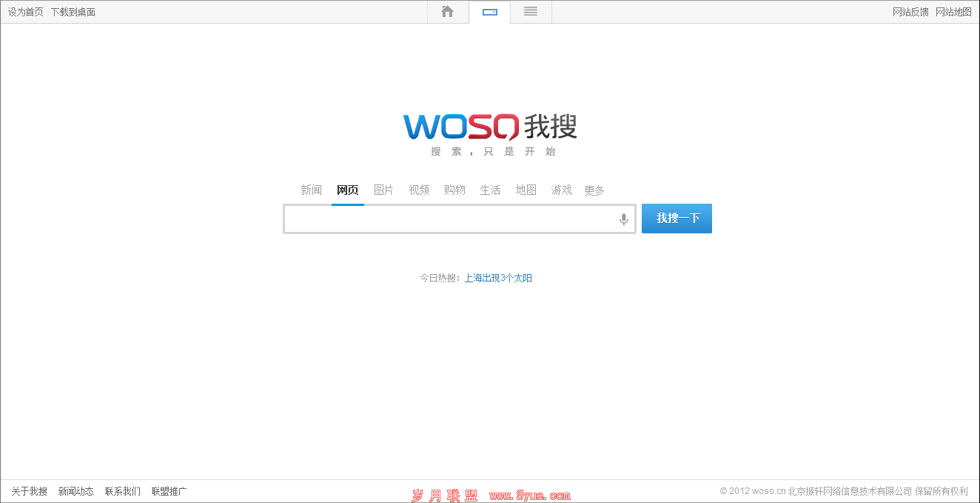Open the 新闻 search tab
The image size is (980, 503).
tap(312, 190)
